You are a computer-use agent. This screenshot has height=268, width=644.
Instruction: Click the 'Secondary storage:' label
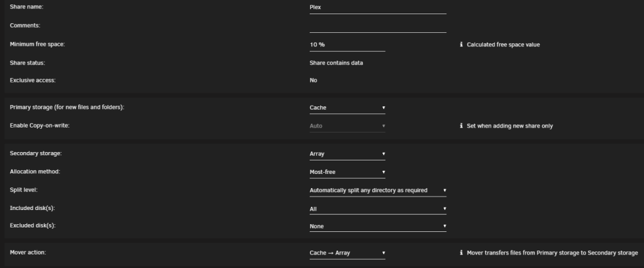point(35,153)
